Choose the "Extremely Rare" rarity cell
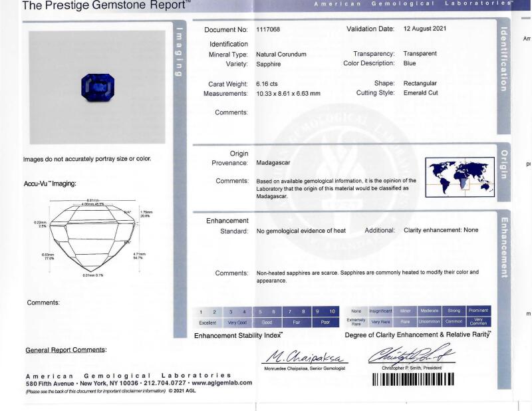 coord(356,322)
